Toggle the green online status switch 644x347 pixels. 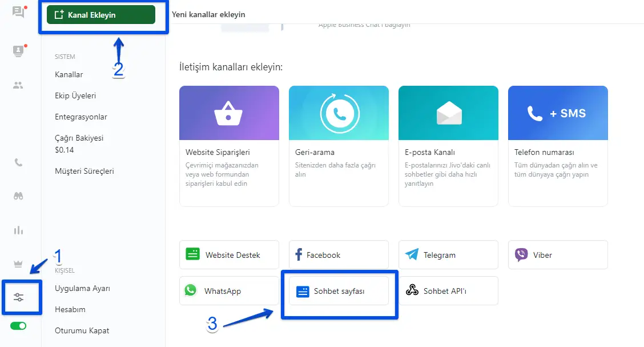[x=18, y=326]
